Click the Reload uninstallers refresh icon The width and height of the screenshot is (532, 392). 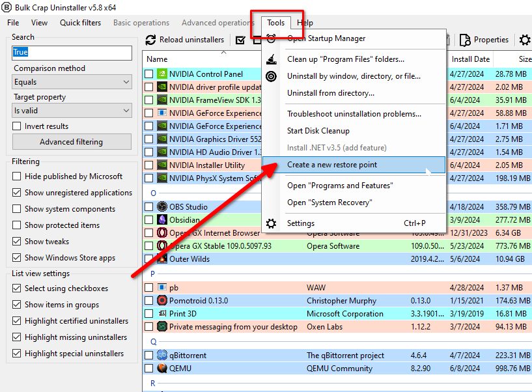tap(150, 40)
